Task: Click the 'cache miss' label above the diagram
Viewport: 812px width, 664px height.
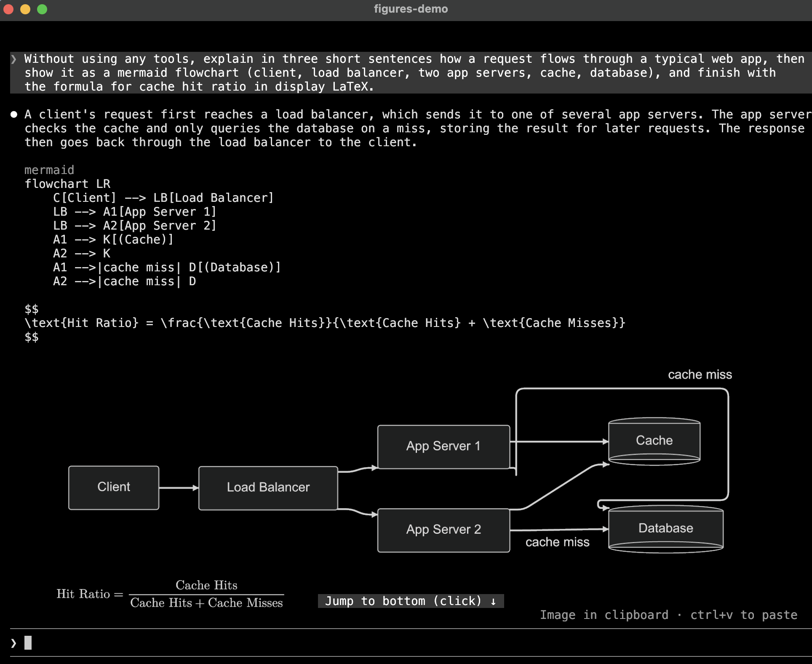Action: pos(700,375)
